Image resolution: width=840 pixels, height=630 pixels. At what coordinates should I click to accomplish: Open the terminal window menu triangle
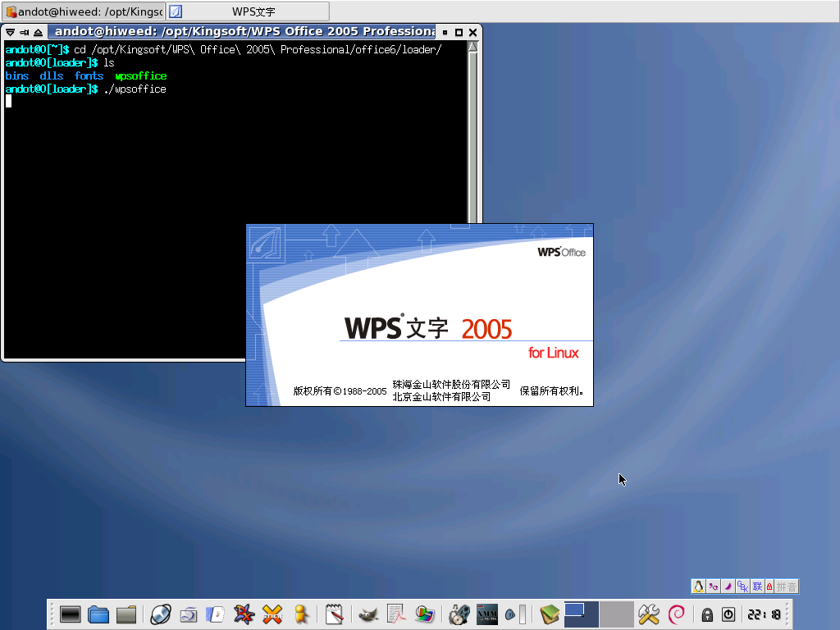pos(10,32)
